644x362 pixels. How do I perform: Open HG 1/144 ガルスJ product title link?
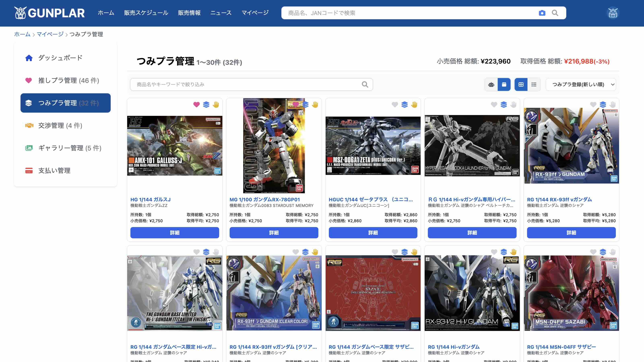151,199
